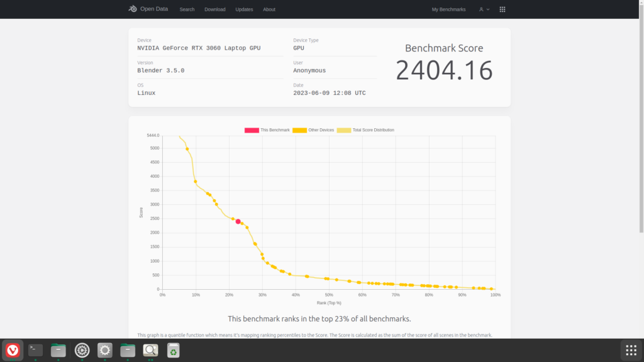Show all applications grid in dock

click(x=631, y=350)
